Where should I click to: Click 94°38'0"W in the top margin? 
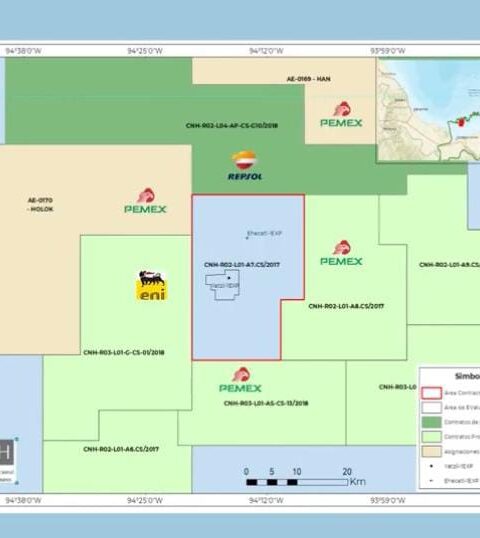[x=23, y=51]
